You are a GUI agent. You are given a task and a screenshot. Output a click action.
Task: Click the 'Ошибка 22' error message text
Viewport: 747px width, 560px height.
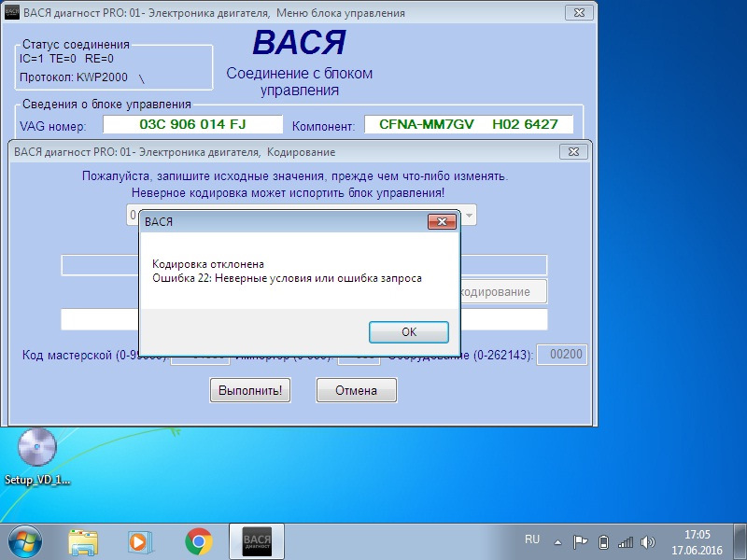[x=287, y=278]
